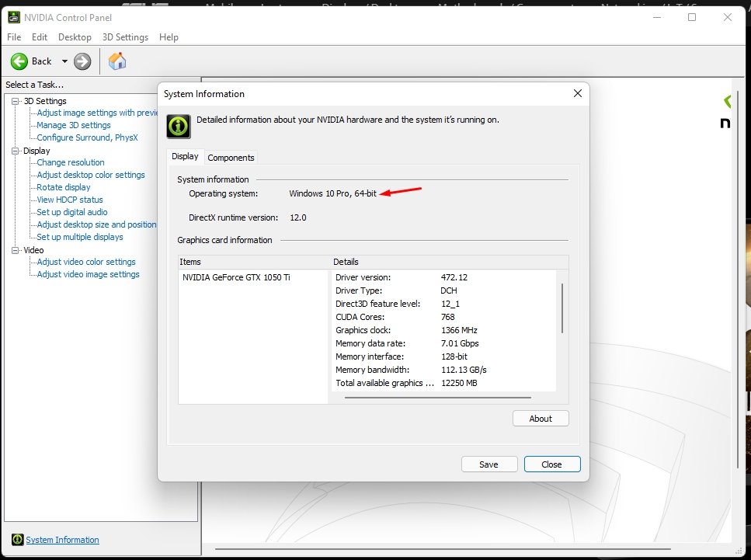This screenshot has height=560, width=751.
Task: Collapse the Display tree node
Action: 15,151
